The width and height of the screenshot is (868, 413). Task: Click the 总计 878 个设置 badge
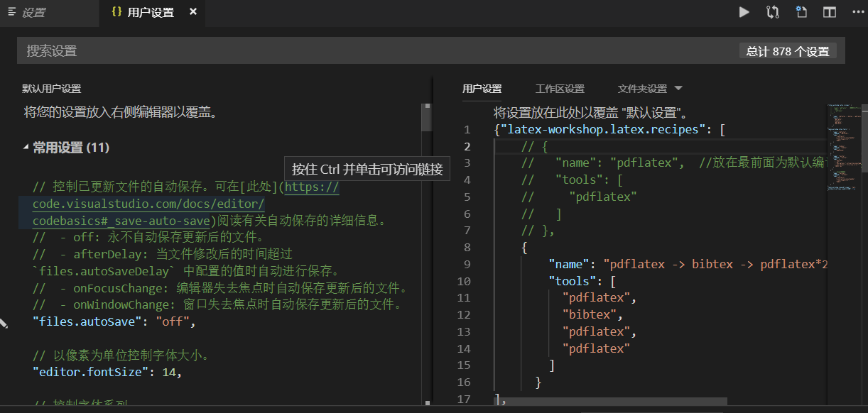[x=787, y=50]
